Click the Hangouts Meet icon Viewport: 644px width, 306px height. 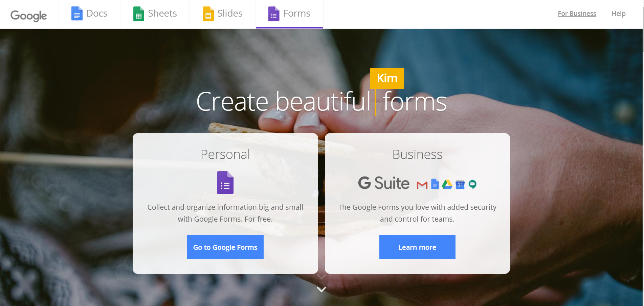(x=472, y=184)
